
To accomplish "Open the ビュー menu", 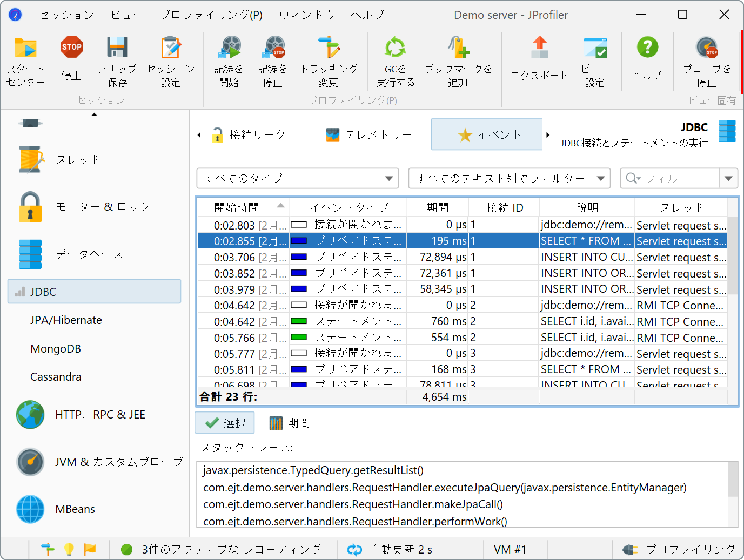I will coord(127,15).
